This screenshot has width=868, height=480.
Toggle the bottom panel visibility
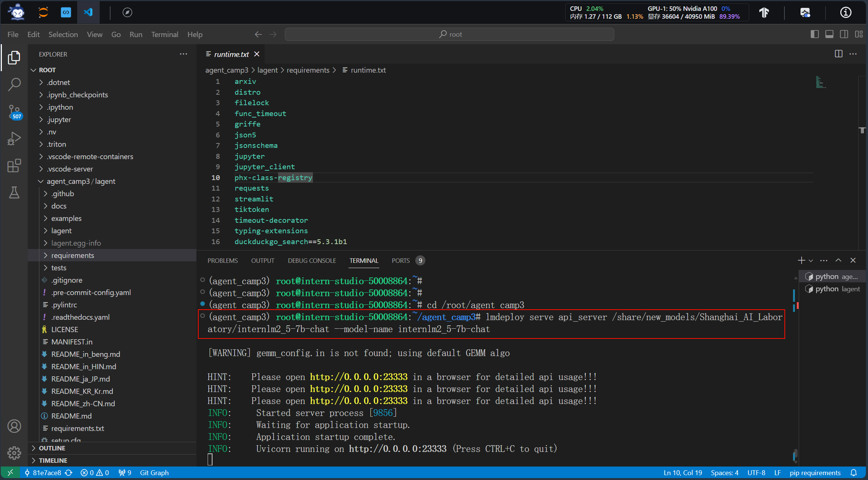(829, 34)
